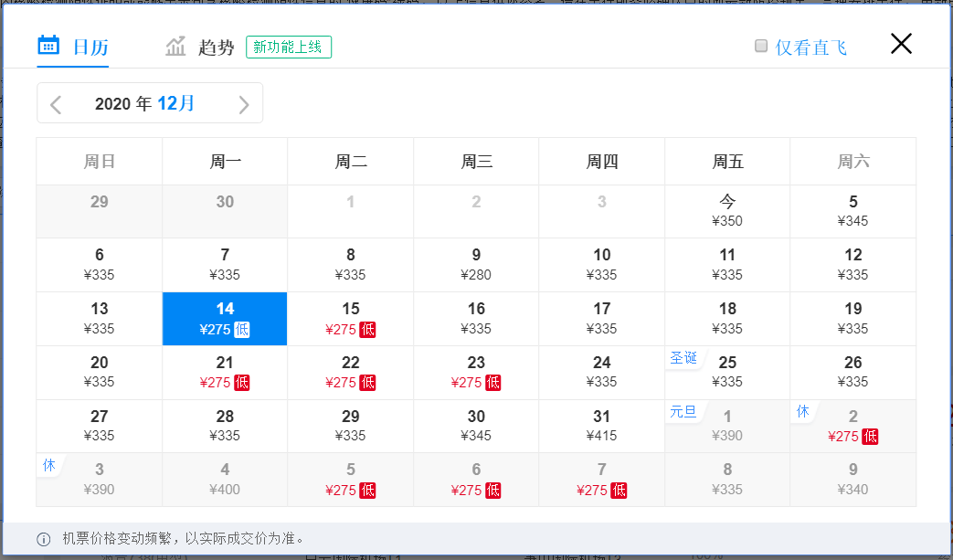The width and height of the screenshot is (953, 560).
Task: Select December 27 priced ¥335
Action: point(99,426)
